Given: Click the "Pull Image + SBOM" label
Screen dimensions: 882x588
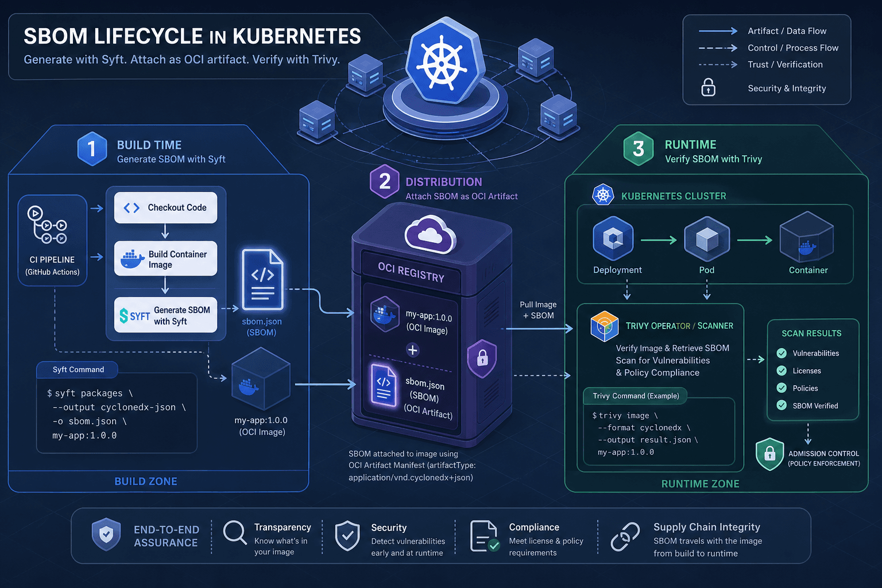Looking at the screenshot, I should tap(538, 310).
